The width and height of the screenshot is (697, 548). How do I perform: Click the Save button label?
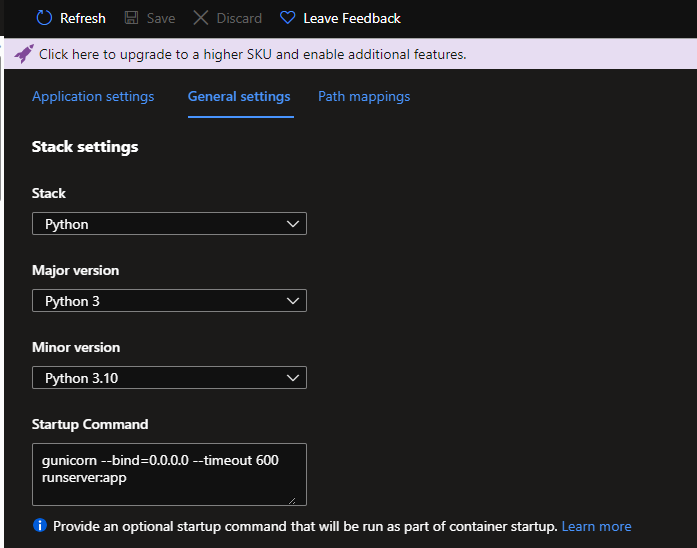[161, 18]
